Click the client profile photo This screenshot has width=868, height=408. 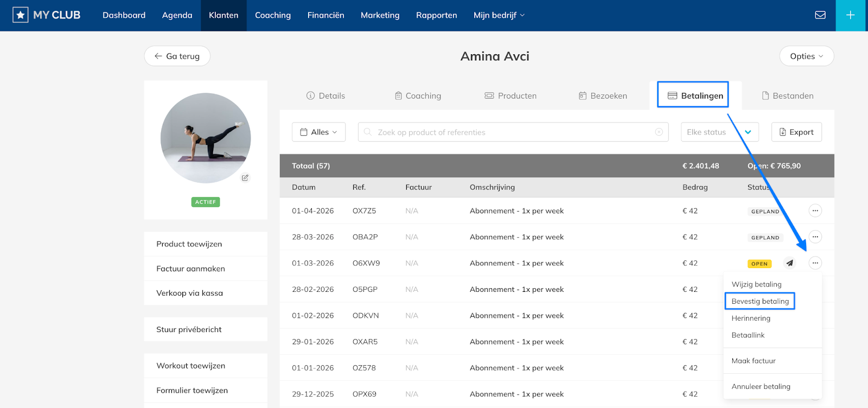pos(206,138)
